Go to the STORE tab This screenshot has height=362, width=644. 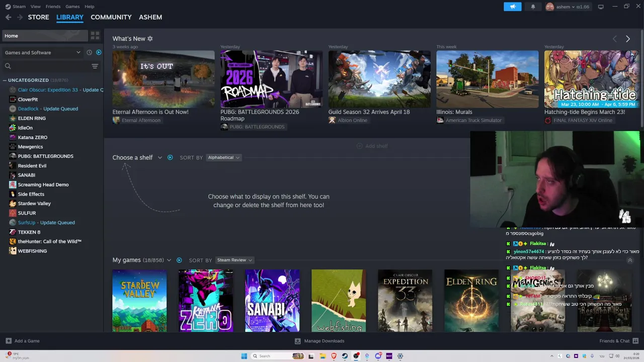38,17
